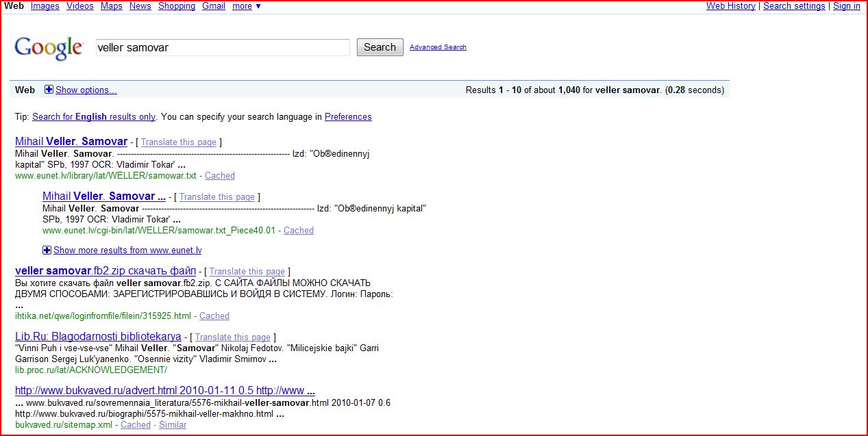
Task: Translate the first result page
Action: click(x=179, y=142)
